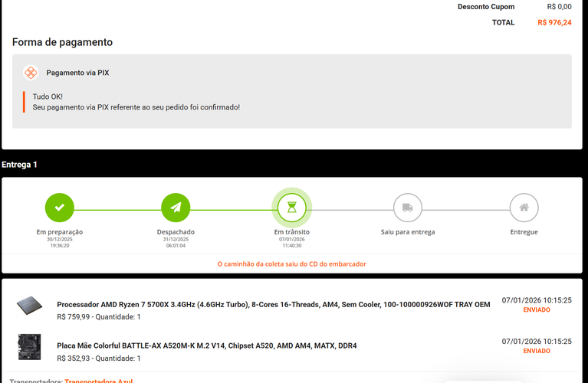Click the date '30/12/2025' under Em preparação

pos(60,239)
